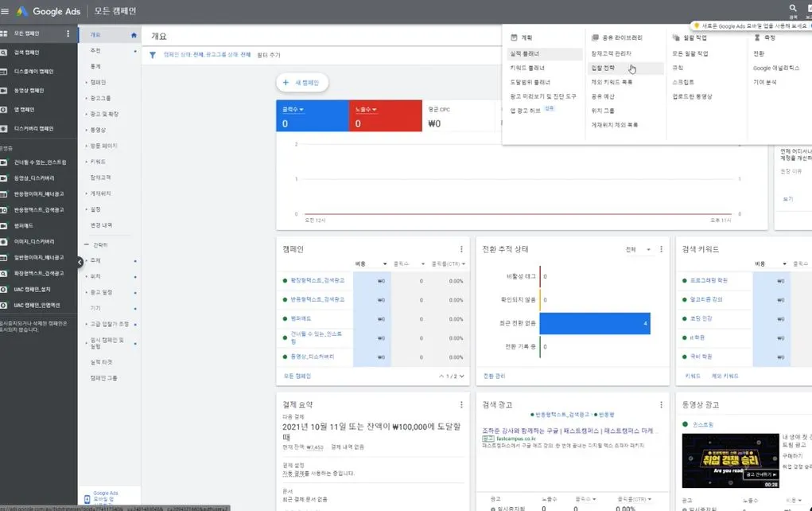Collapse the sidebar with the arrow handle
The height and width of the screenshot is (511, 812).
[x=80, y=262]
